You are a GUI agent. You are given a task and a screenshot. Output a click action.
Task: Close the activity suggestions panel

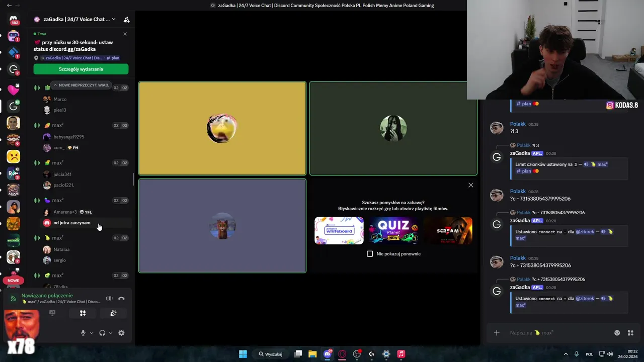tap(471, 185)
